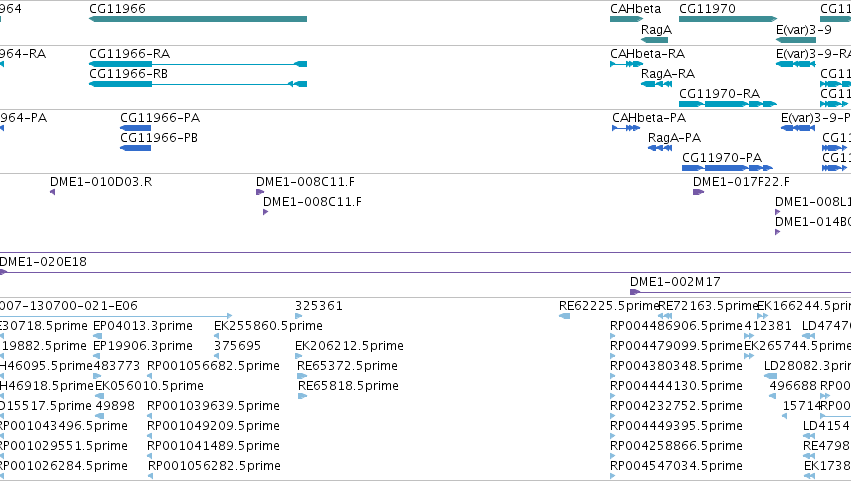The height and width of the screenshot is (481, 851).
Task: Select the E(var)3-9 gene arrow
Action: (796, 40)
